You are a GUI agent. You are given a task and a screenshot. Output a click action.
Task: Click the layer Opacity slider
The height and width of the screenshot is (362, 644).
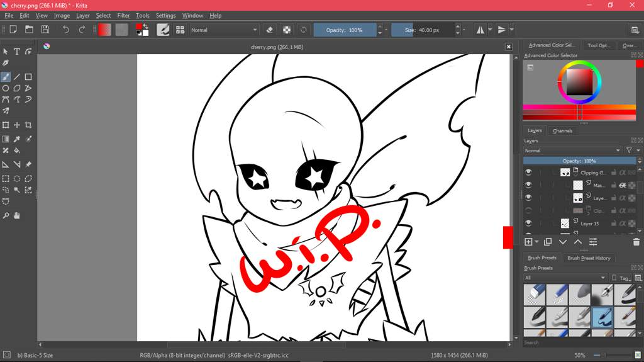point(579,161)
